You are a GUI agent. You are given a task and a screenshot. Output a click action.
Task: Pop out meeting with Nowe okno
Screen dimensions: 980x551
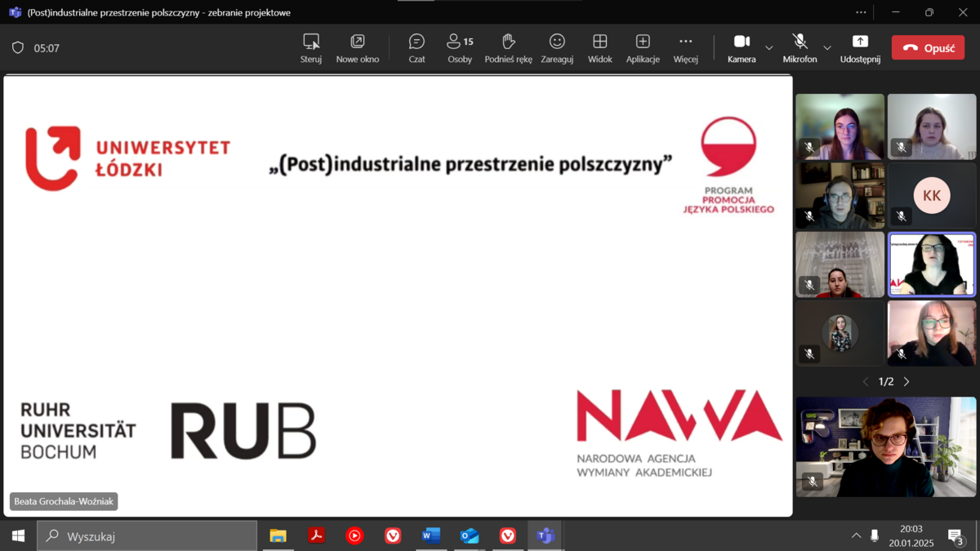point(358,48)
